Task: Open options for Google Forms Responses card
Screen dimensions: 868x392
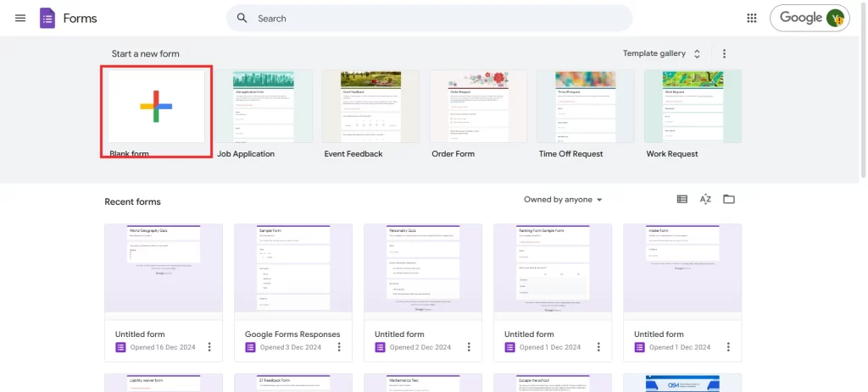Action: point(339,347)
